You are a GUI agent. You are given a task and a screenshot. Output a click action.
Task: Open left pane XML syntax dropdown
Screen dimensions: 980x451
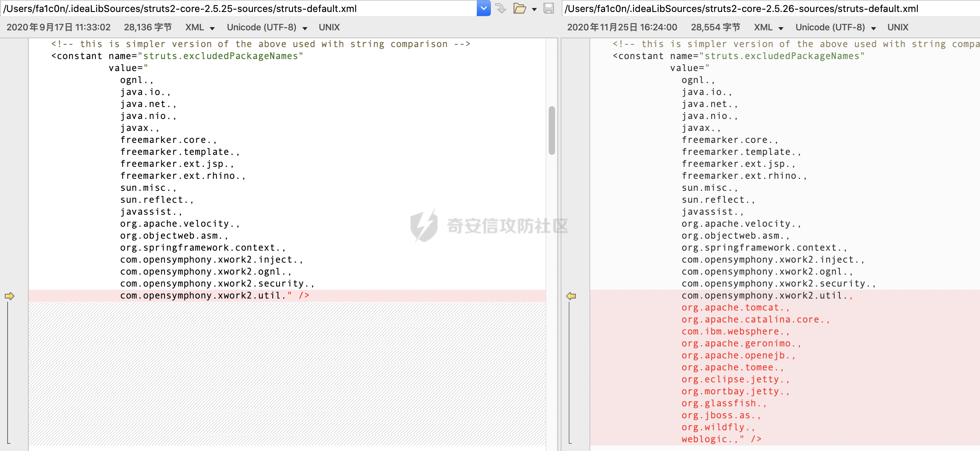(x=200, y=28)
